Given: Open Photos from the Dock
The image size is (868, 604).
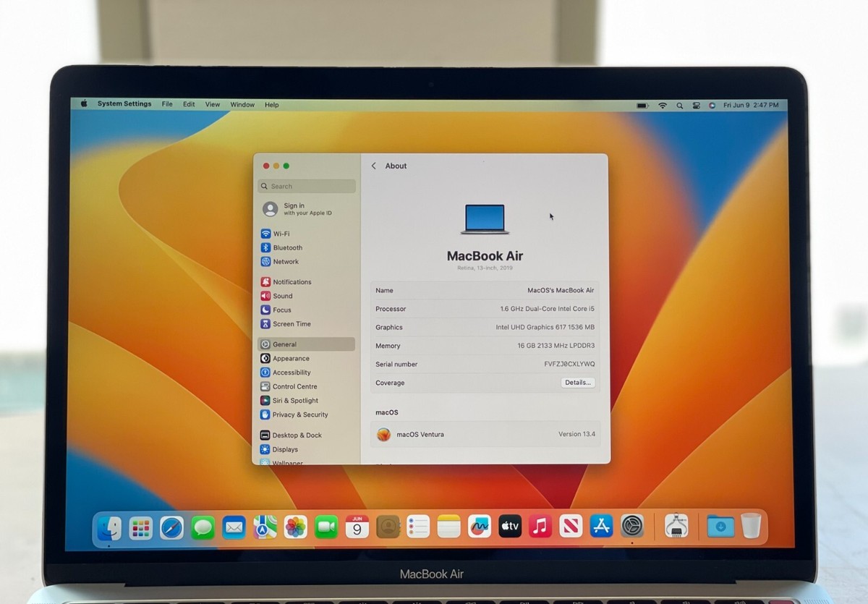Looking at the screenshot, I should [x=296, y=527].
